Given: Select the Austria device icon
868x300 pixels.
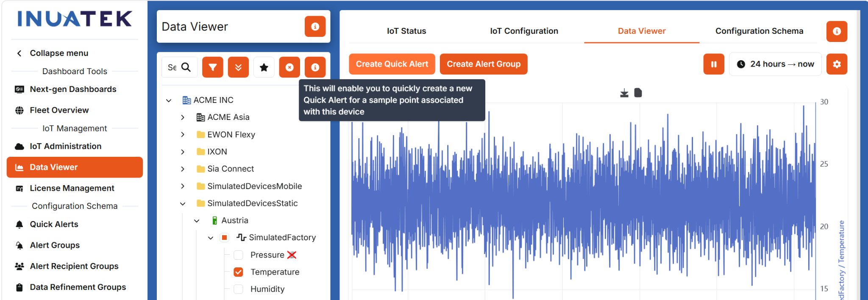Looking at the screenshot, I should point(215,220).
